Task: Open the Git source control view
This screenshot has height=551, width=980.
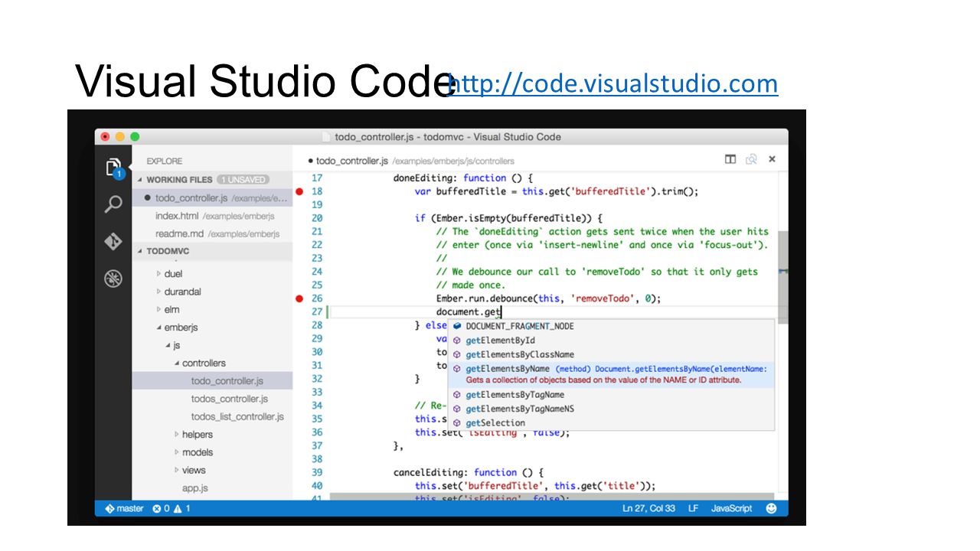Action: coord(113,242)
